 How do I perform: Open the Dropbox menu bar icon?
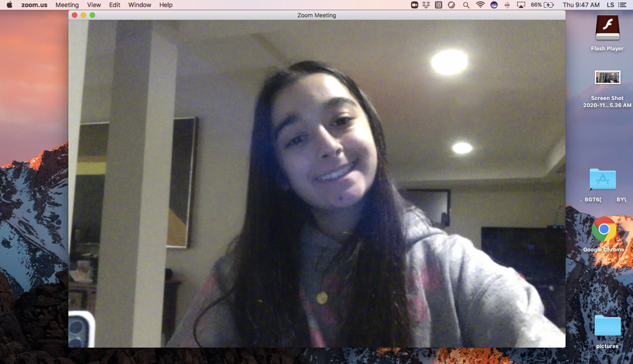click(x=426, y=5)
